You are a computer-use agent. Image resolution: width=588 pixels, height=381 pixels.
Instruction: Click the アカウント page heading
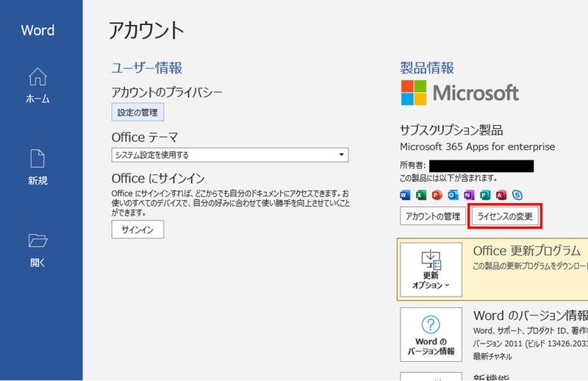tap(146, 30)
